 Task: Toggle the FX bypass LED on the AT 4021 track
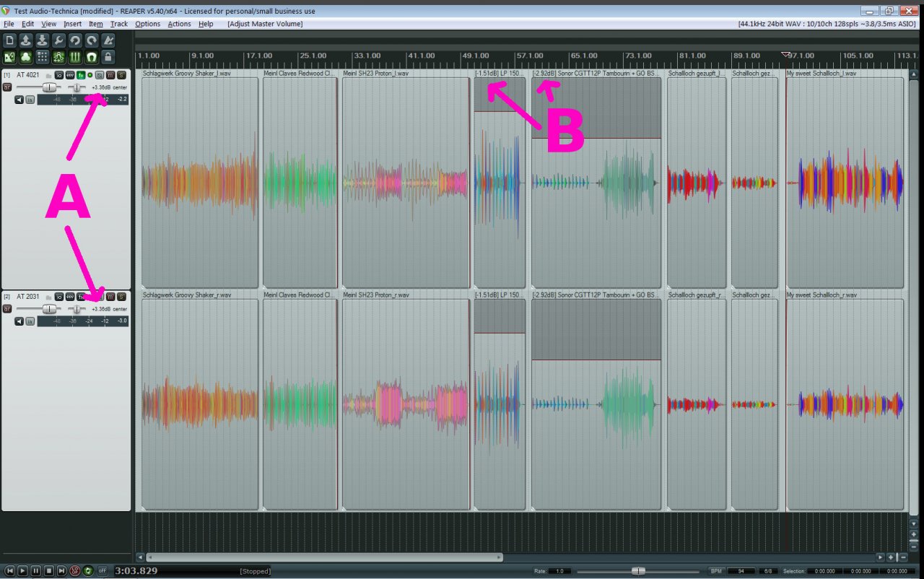pos(90,75)
